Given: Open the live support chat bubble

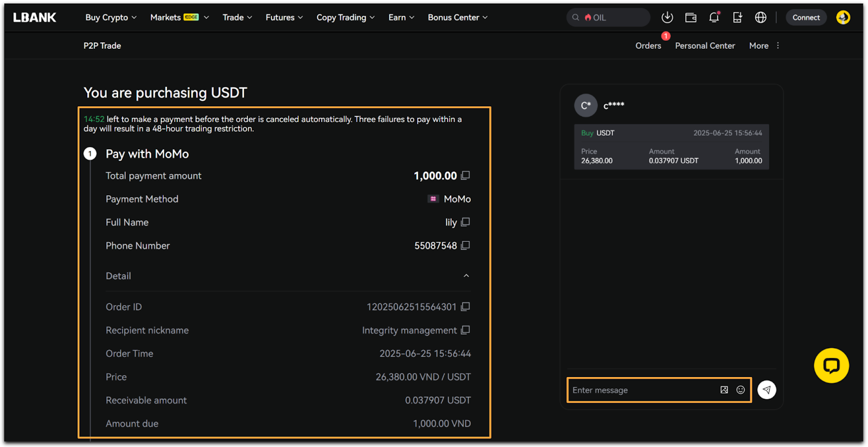Looking at the screenshot, I should pos(831,366).
